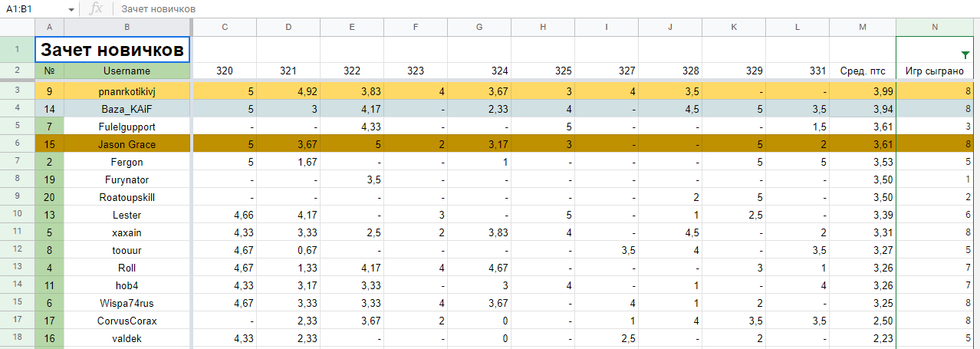The width and height of the screenshot is (980, 349).
Task: Click the formula bar containing Зачет новичков
Action: [537, 9]
